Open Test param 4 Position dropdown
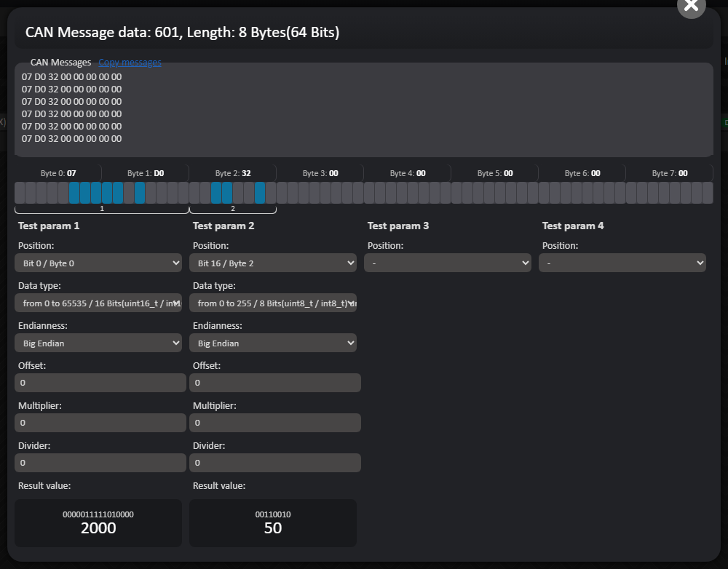Image resolution: width=728 pixels, height=569 pixels. tap(622, 263)
